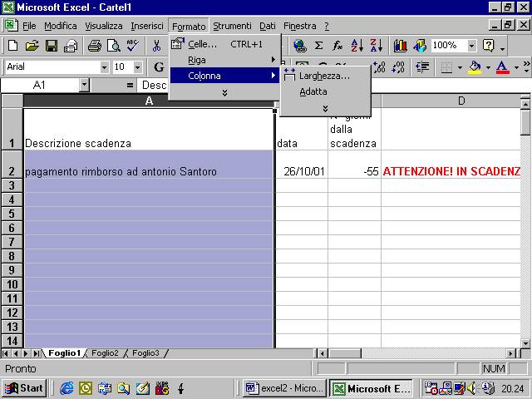Screen dimensions: 532x399
Task: Open the Name Box A1 dropdown arrow
Action: 84,85
